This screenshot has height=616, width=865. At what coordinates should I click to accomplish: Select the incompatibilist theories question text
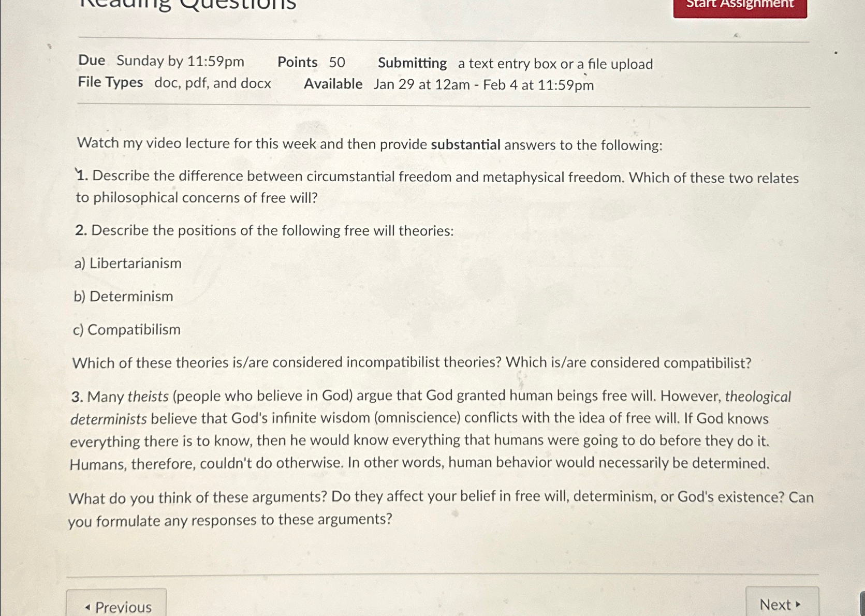click(412, 363)
